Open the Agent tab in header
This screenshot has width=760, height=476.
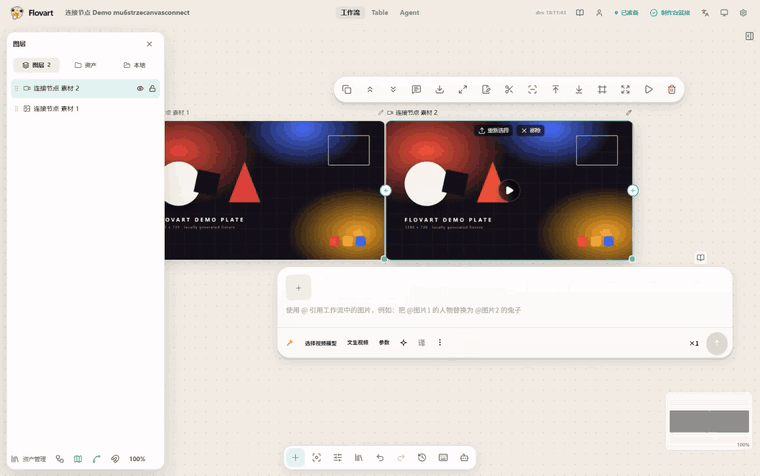pos(409,13)
